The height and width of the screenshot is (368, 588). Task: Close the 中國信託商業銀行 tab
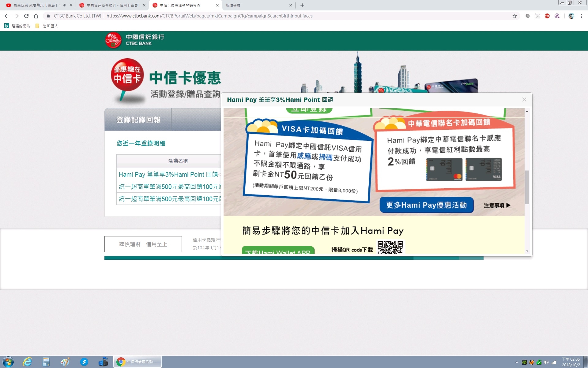click(144, 5)
